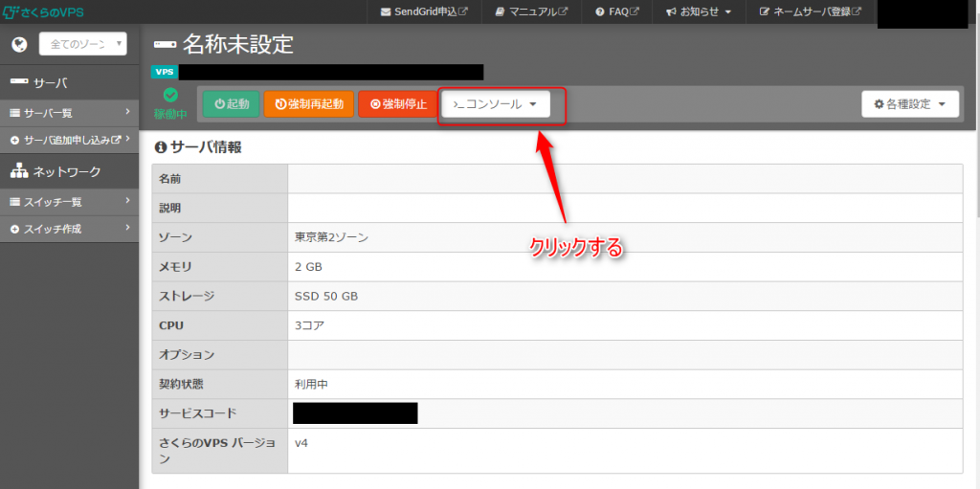Open the お知らせ notifications menu

[x=698, y=11]
